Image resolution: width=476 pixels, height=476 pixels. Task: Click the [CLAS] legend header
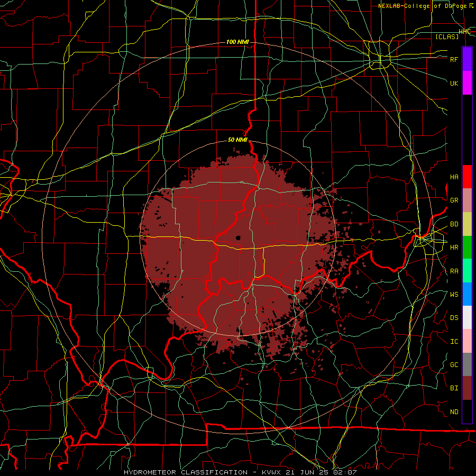[x=447, y=36]
